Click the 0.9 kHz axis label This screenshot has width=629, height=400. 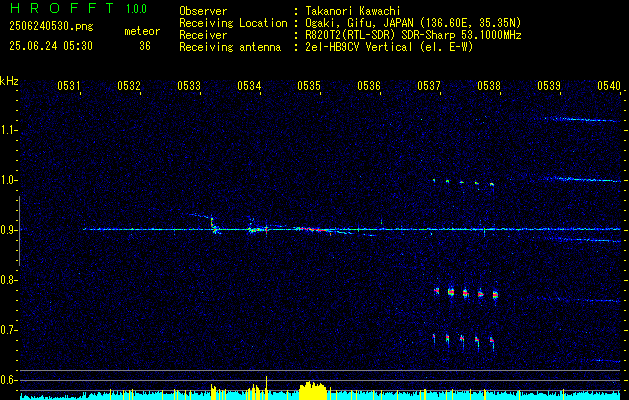point(6,230)
